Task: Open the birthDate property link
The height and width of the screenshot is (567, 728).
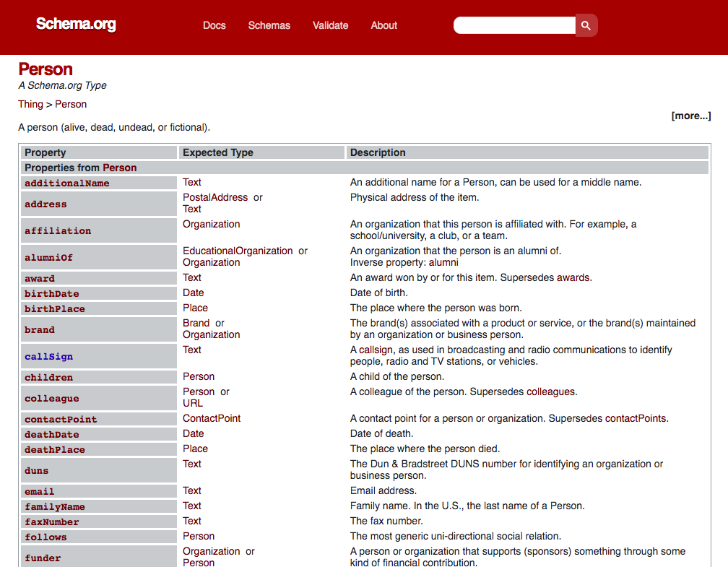Action: coord(51,293)
